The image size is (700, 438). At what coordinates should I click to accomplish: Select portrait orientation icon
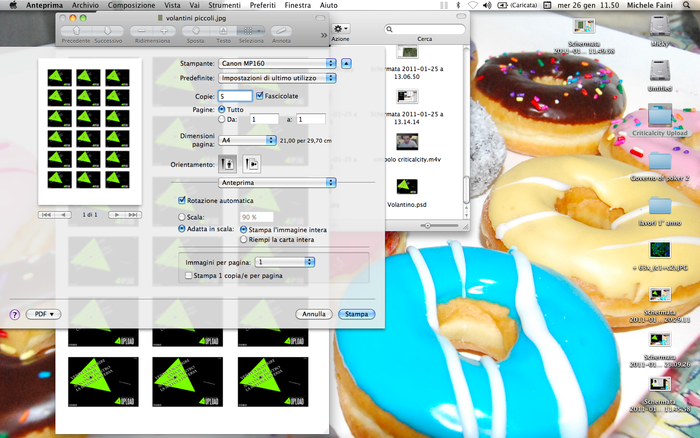coord(228,164)
